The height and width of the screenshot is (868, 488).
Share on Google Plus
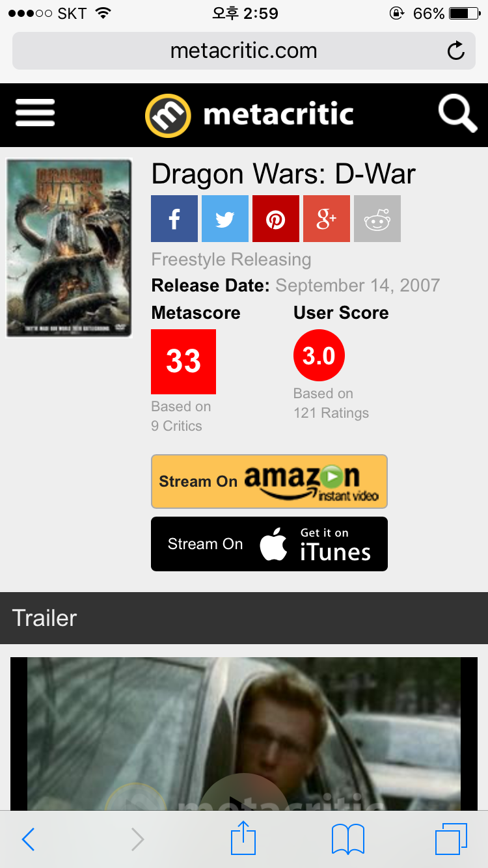tap(327, 219)
